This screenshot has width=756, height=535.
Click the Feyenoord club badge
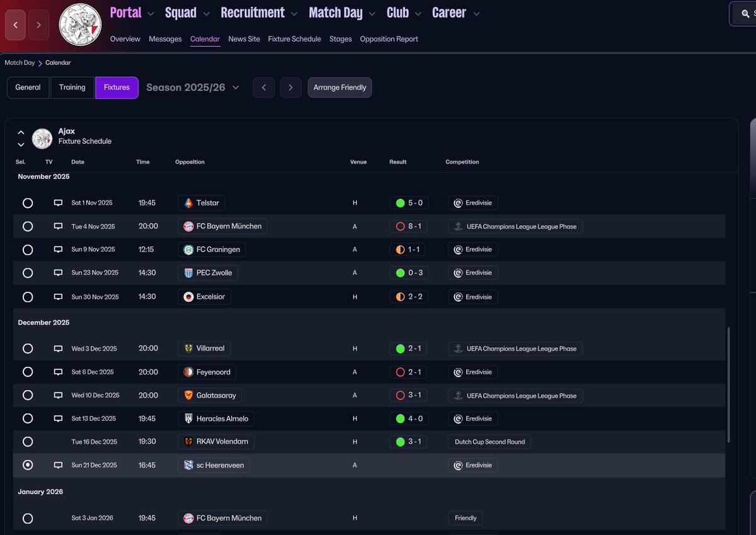[x=188, y=372]
